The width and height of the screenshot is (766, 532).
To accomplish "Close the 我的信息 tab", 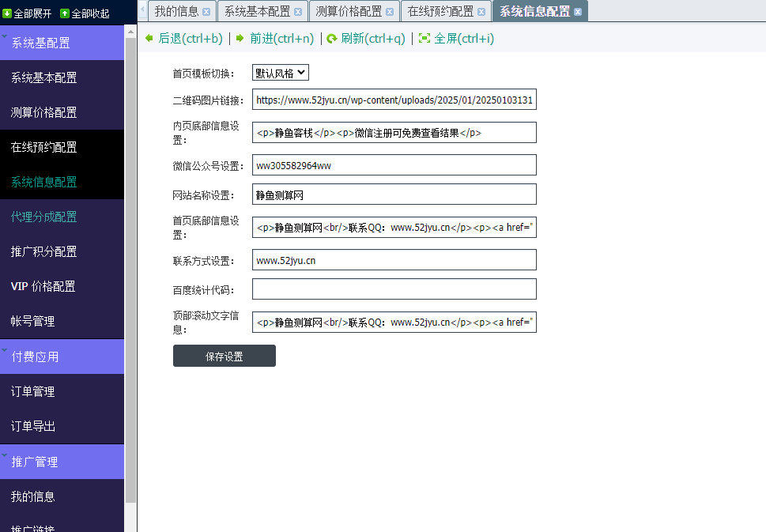I will (206, 12).
